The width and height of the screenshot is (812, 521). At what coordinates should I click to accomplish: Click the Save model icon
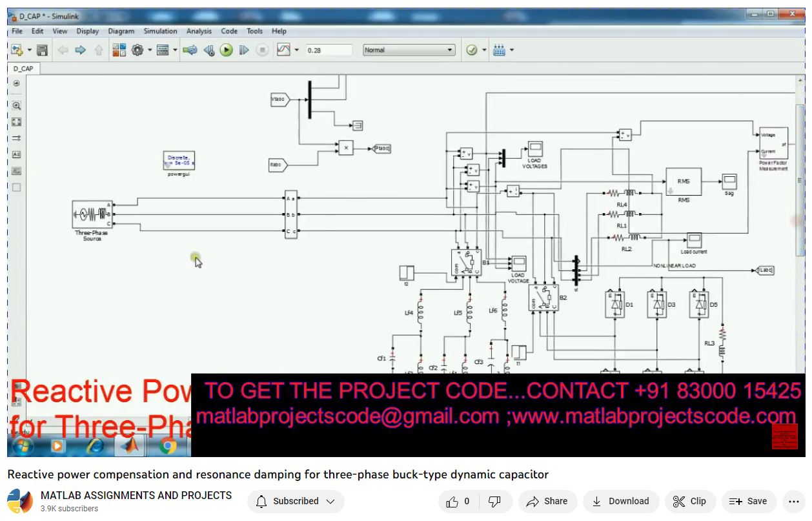pos(42,50)
